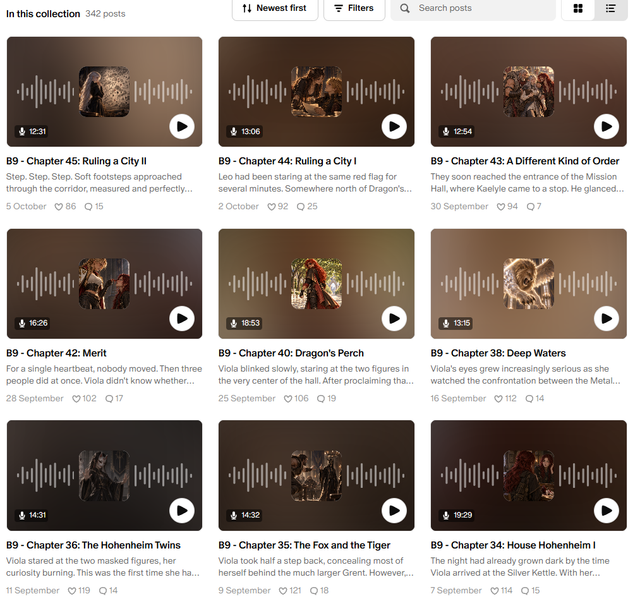Open post B9 - Chapter 45: Ruling a City II
The height and width of the screenshot is (608, 640).
pyautogui.click(x=76, y=161)
